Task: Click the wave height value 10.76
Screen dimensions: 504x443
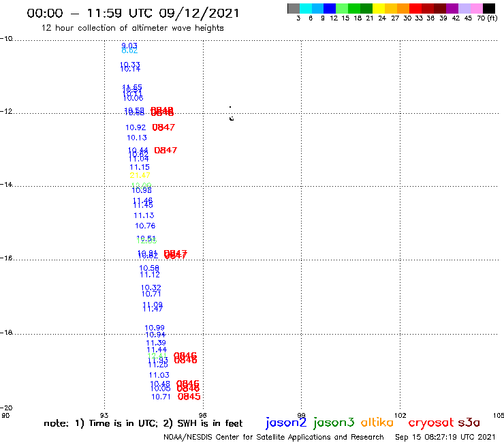Action: (x=145, y=226)
